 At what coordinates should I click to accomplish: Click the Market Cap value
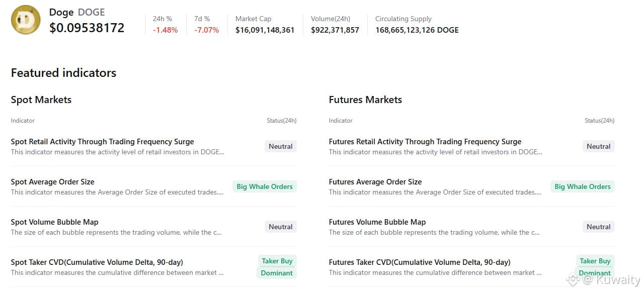point(265,30)
